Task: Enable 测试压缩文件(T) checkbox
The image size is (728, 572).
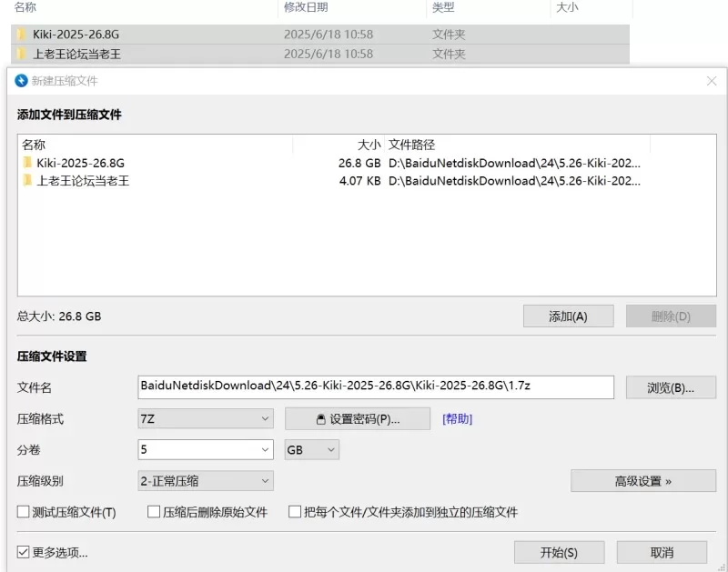Action: tap(23, 512)
